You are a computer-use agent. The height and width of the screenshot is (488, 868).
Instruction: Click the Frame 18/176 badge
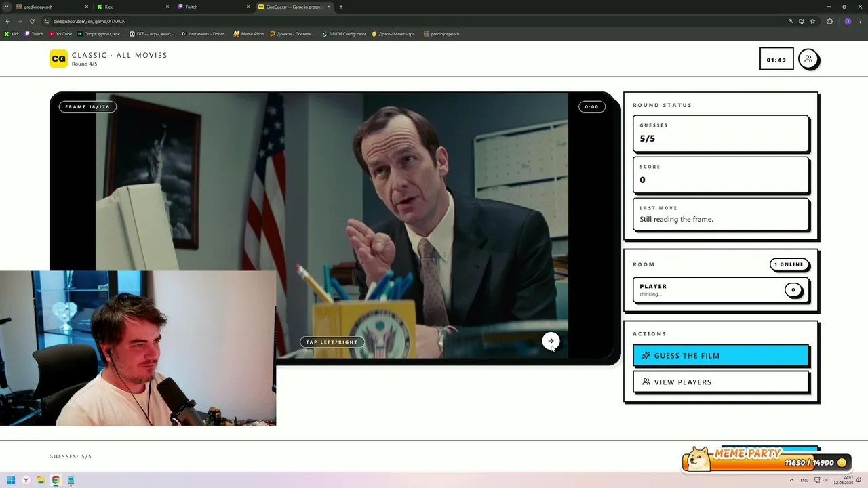87,106
